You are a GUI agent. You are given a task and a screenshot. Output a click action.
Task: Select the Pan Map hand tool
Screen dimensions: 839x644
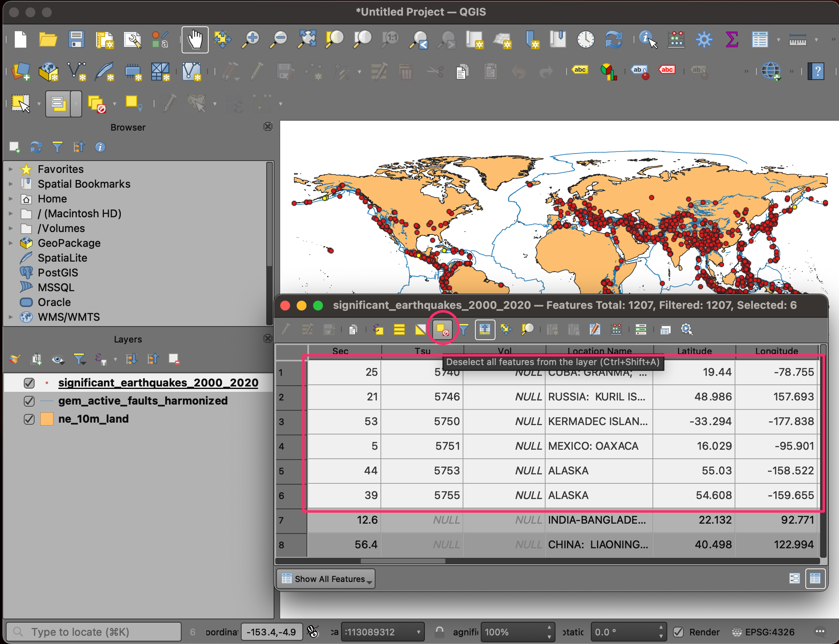(x=195, y=40)
